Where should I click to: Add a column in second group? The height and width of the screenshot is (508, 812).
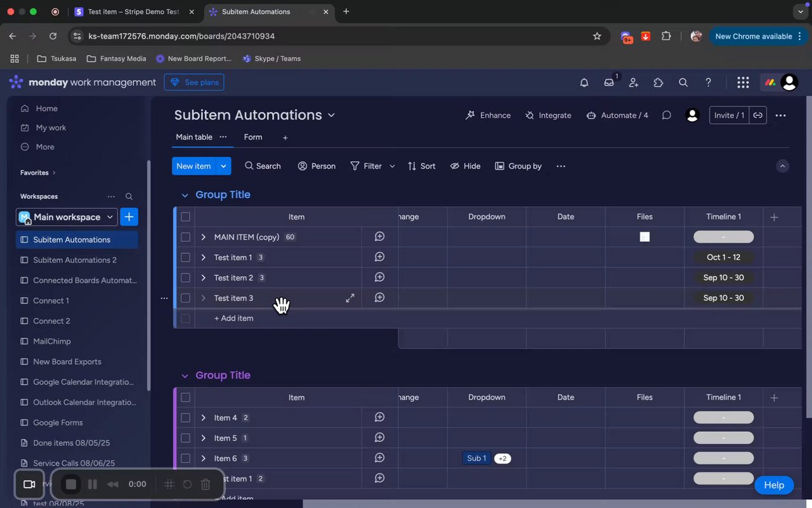774,398
